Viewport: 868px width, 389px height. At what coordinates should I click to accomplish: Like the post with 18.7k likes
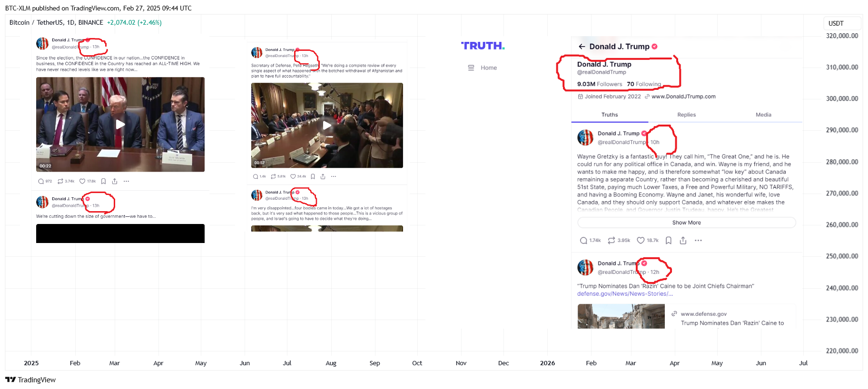641,241
